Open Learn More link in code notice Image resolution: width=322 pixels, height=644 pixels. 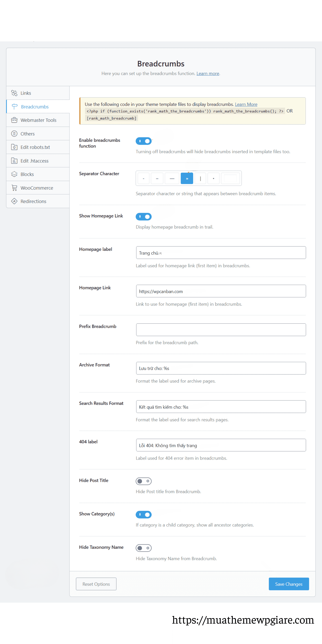coord(246,104)
